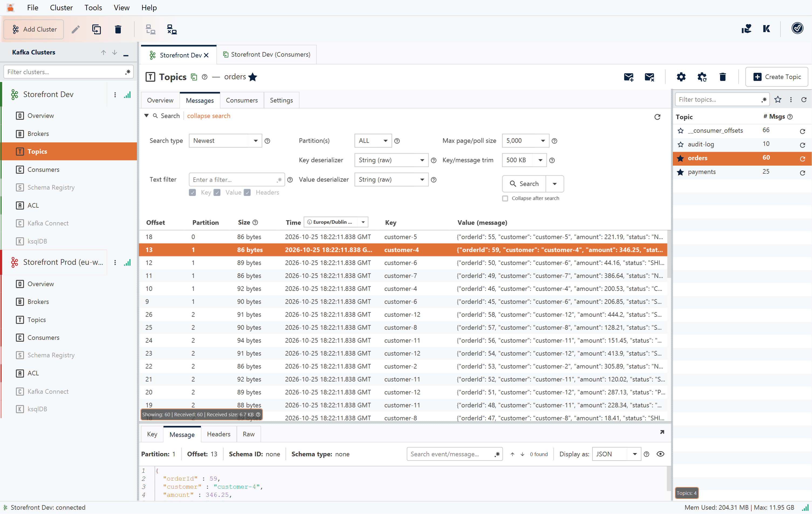Select Brokers under Storefront Prod cluster
The image size is (812, 514).
(x=38, y=301)
